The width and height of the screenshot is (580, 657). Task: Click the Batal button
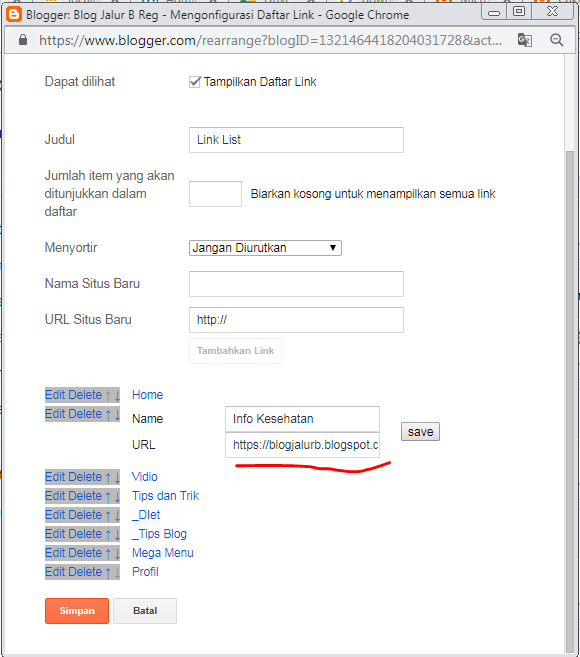[145, 611]
